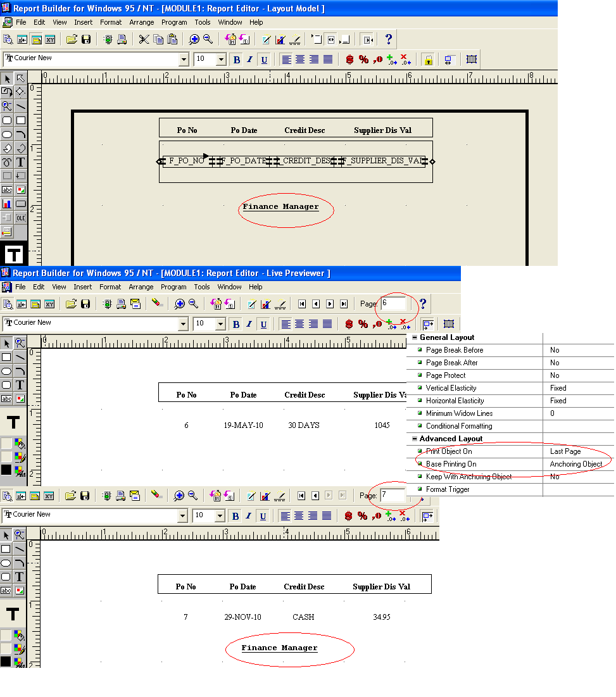This screenshot has width=616, height=697.
Task: Click the Page field showing 6
Action: (393, 304)
